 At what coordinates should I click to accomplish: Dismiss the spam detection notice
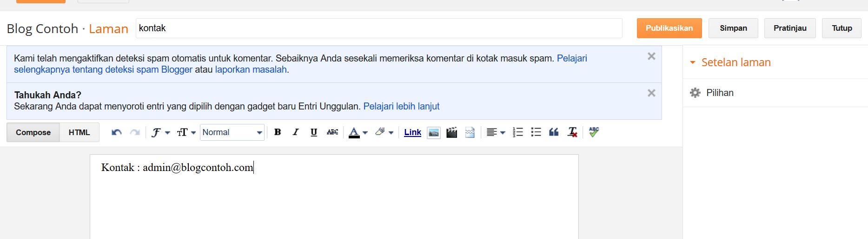(x=651, y=56)
